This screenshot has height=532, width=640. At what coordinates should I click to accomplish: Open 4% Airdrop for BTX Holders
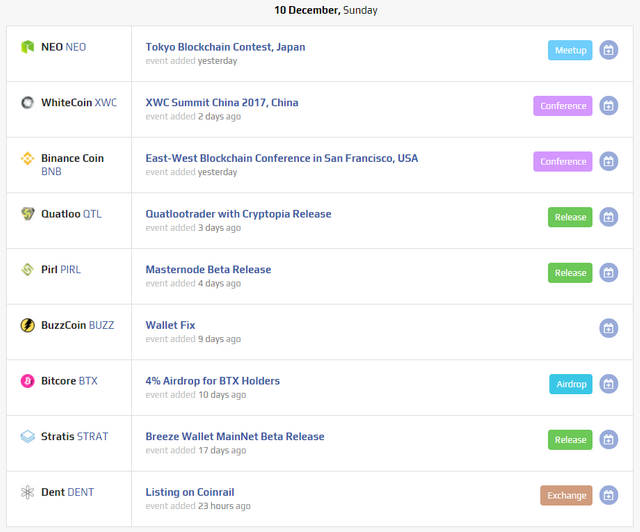click(213, 381)
